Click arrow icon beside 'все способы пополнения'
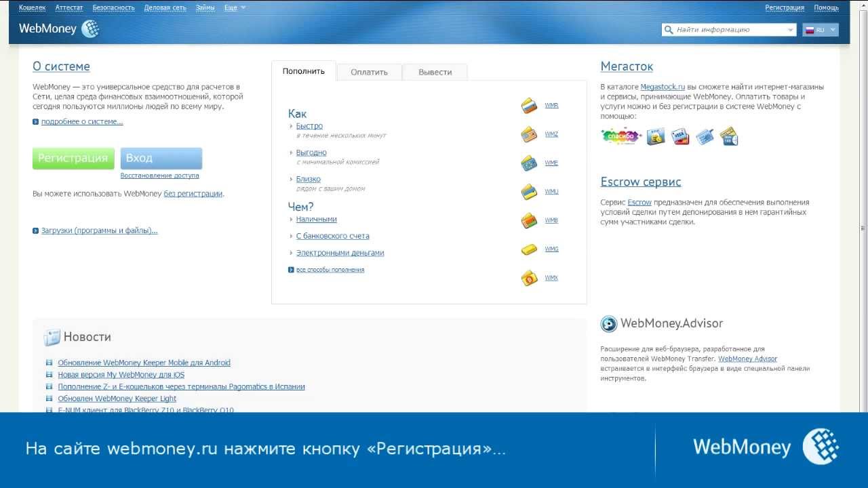This screenshot has height=488, width=868. pos(292,270)
